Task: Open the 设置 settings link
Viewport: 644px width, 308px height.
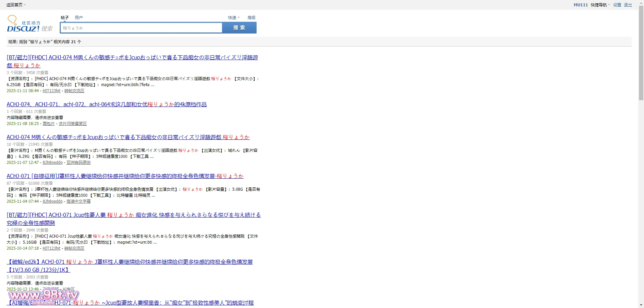Action: tap(617, 5)
